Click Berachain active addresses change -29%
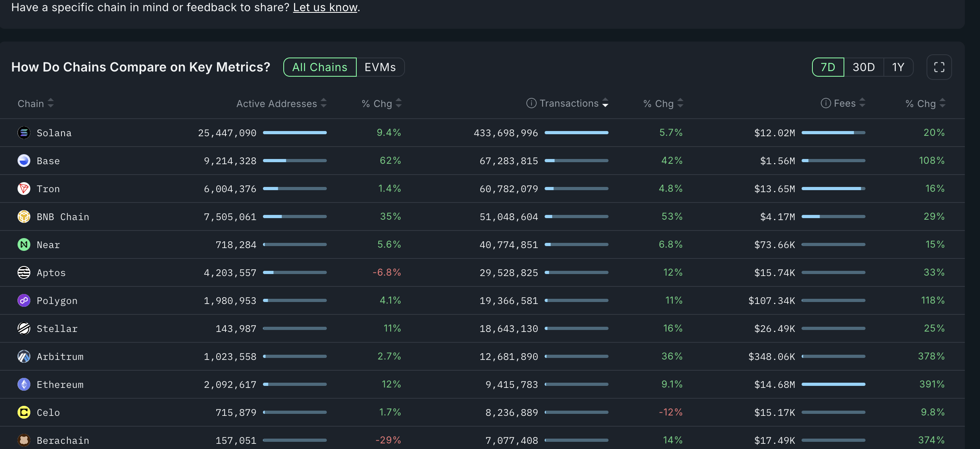Viewport: 980px width, 449px height. [388, 440]
